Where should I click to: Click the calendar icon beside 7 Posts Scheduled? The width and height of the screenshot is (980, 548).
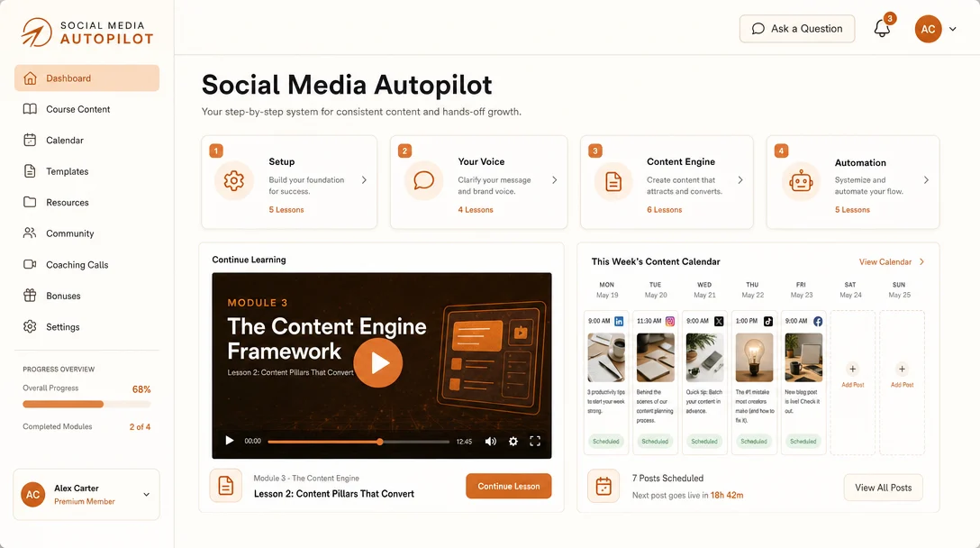[x=603, y=486]
